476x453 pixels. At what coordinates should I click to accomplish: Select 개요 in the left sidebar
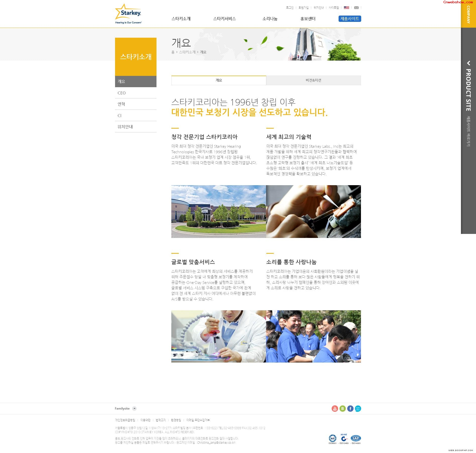(x=136, y=81)
